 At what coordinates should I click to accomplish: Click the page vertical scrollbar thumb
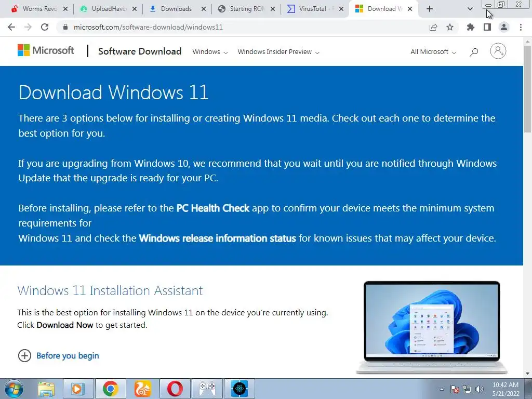(527, 88)
